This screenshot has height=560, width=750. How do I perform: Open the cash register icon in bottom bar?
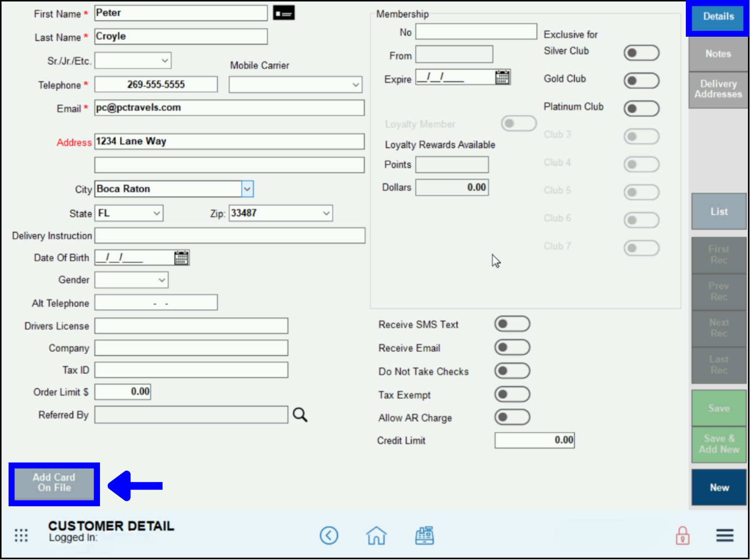(x=424, y=536)
